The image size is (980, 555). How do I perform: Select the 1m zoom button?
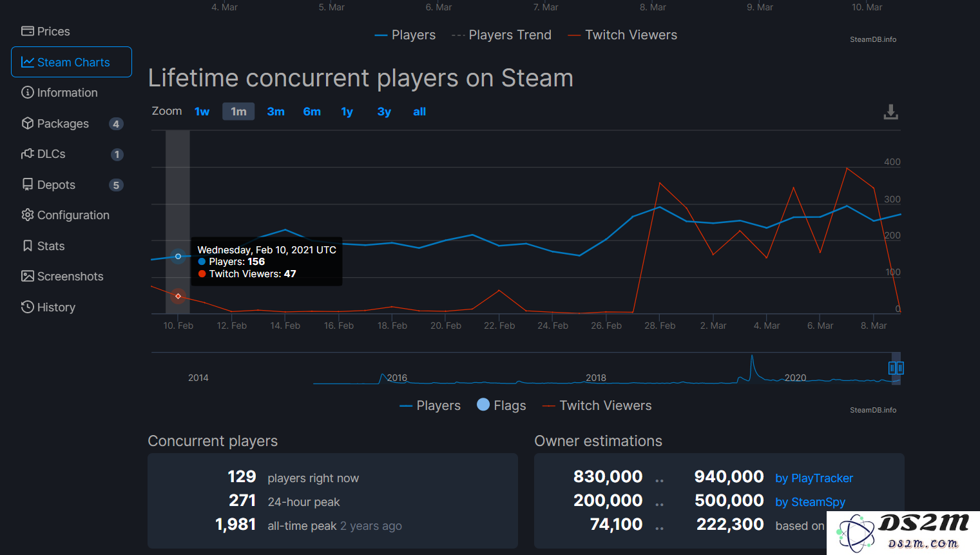[238, 112]
